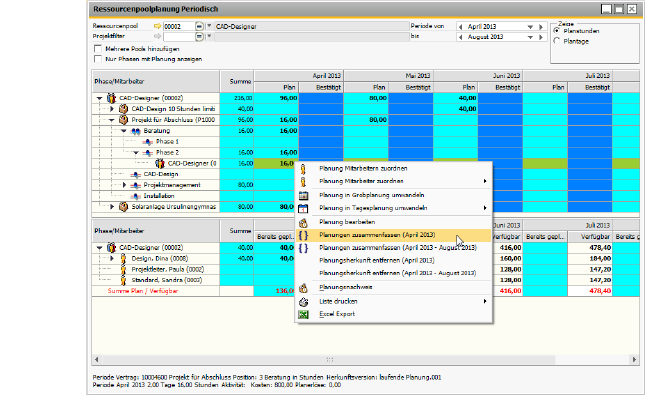The height and width of the screenshot is (397, 645).
Task: Click the Summe column header in upper grid
Action: 237,81
